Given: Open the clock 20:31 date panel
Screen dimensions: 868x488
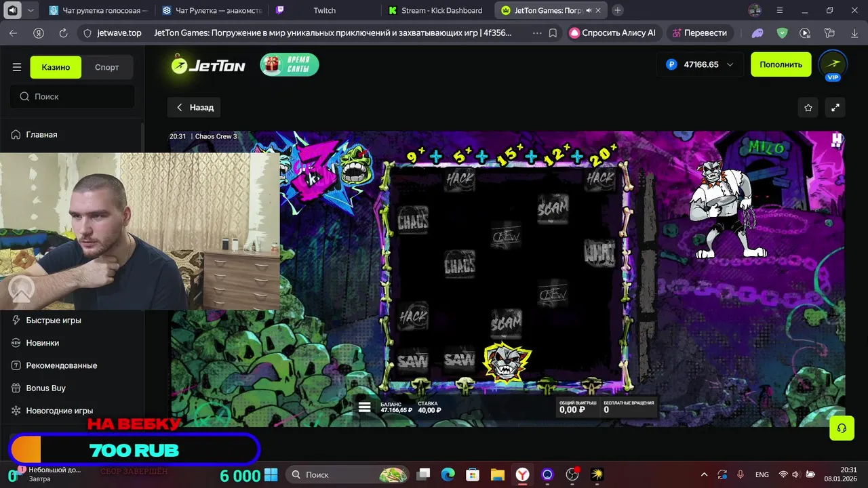Looking at the screenshot, I should [x=842, y=474].
